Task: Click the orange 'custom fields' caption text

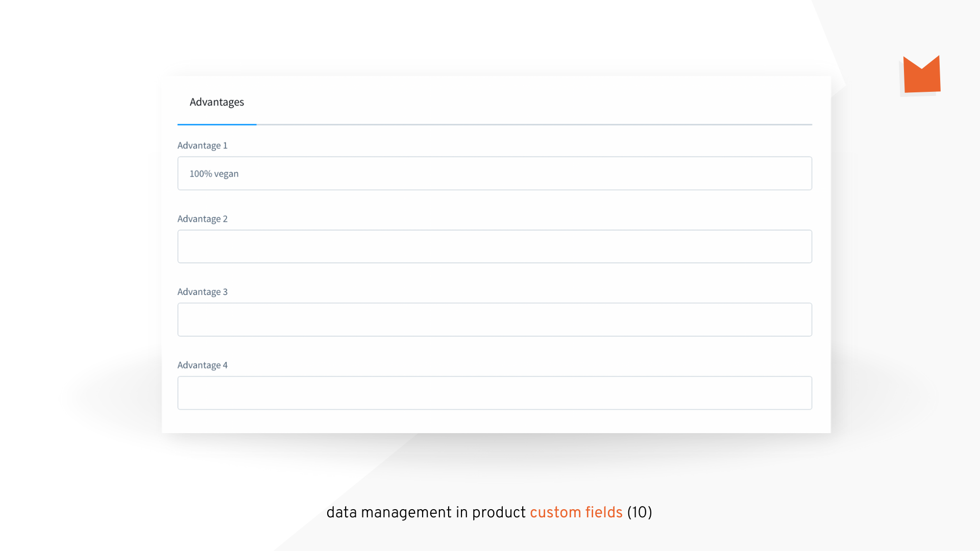Action: pyautogui.click(x=576, y=512)
